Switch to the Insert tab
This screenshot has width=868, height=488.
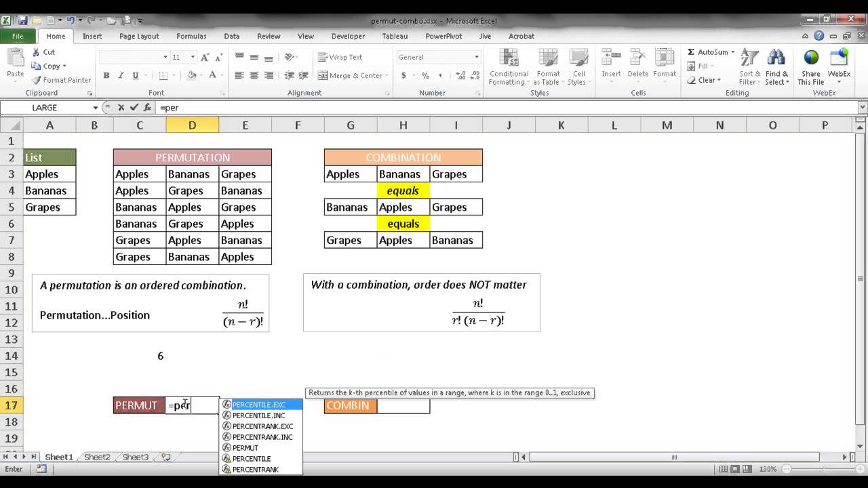click(92, 37)
